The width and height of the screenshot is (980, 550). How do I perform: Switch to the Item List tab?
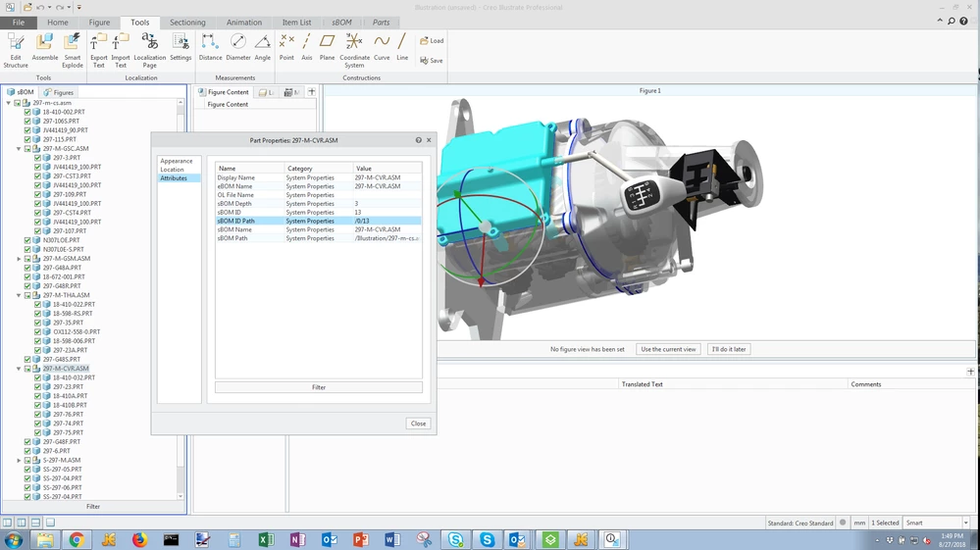[296, 23]
